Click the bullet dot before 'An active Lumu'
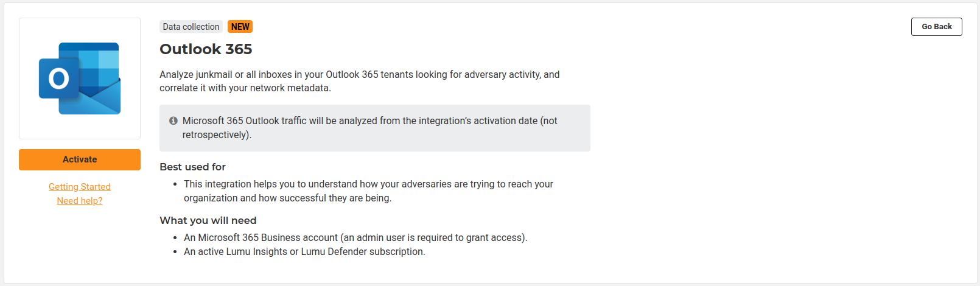980x286 pixels. [x=175, y=252]
